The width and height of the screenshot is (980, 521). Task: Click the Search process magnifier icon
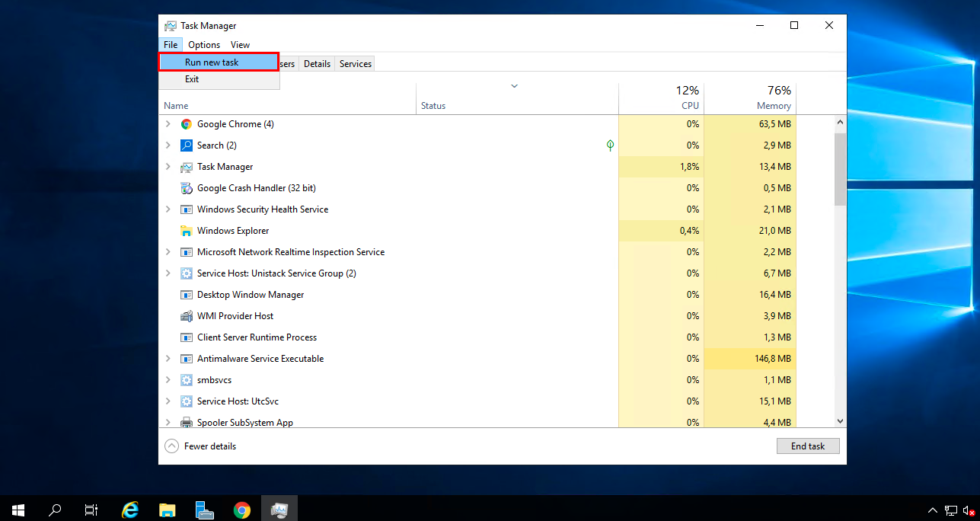(x=187, y=145)
